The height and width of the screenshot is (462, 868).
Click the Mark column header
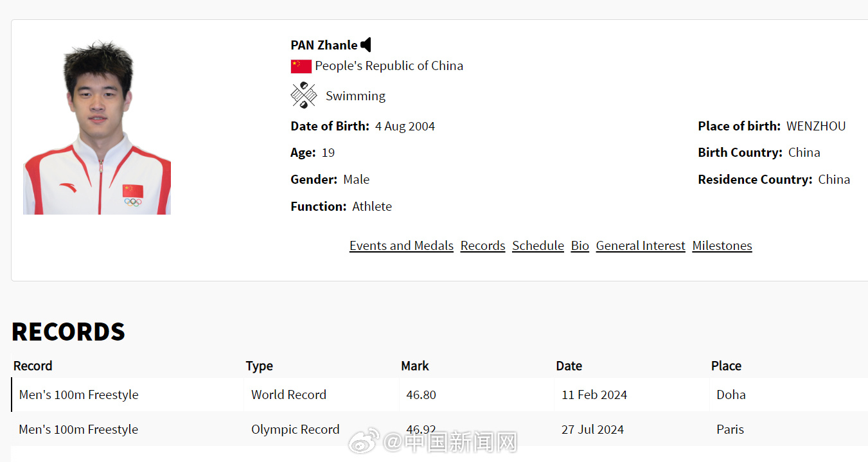(415, 366)
